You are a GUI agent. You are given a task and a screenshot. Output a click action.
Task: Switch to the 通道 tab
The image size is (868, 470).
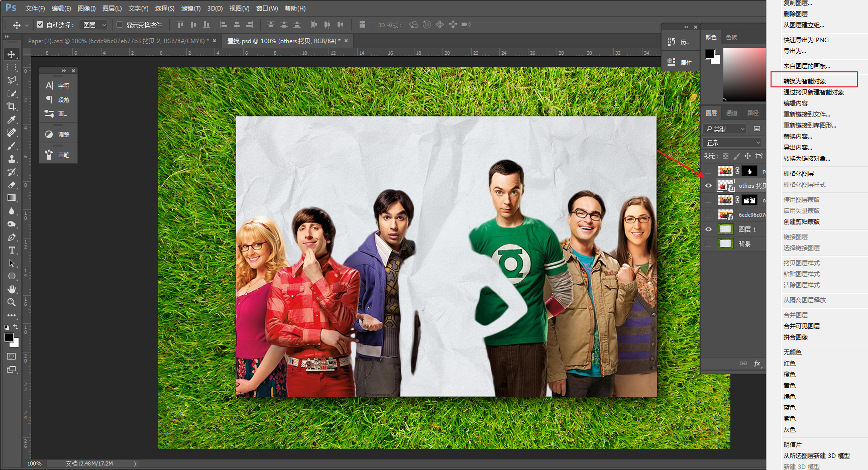click(732, 113)
